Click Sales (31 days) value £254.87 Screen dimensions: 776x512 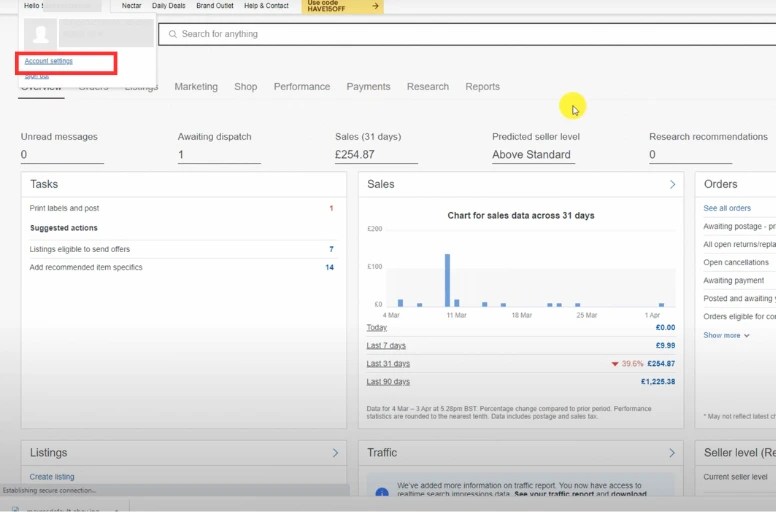(x=355, y=155)
